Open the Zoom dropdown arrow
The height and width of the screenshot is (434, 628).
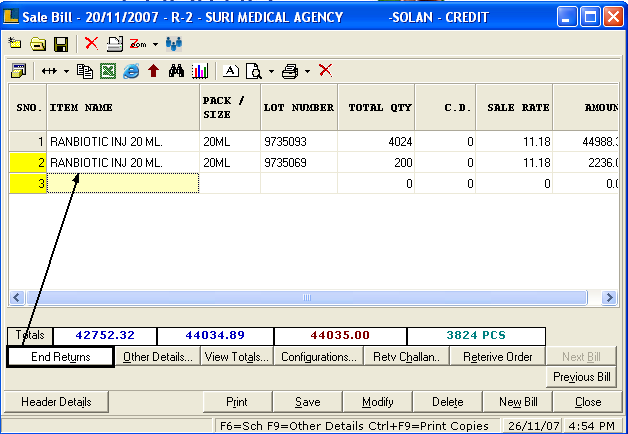tap(155, 44)
